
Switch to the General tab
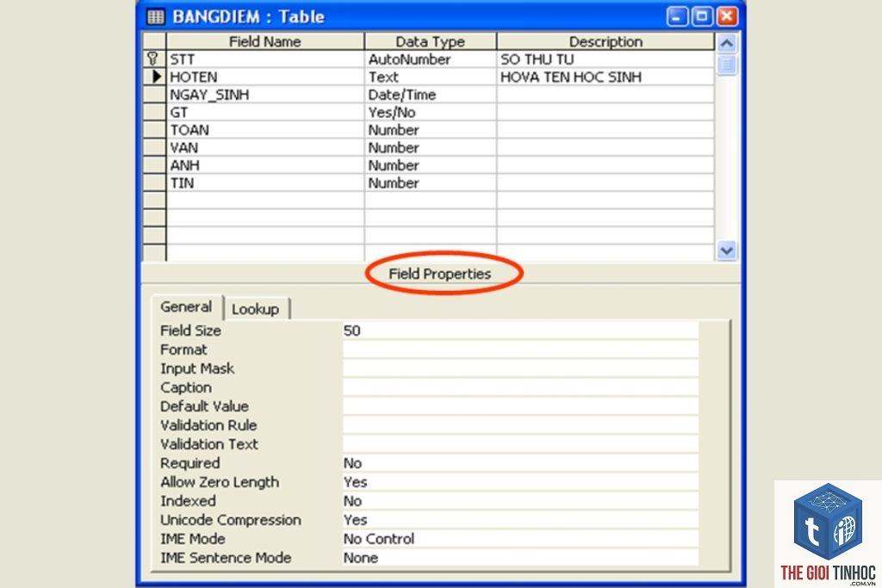tap(187, 307)
